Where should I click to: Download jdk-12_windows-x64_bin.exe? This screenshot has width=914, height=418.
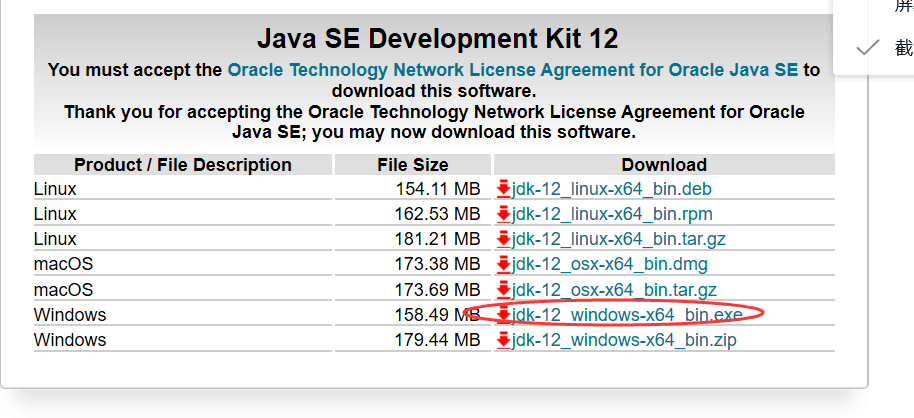[627, 315]
